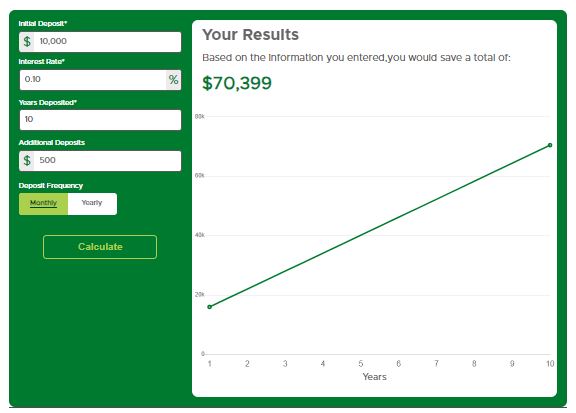This screenshot has width=576, height=413.
Task: Click the green growth line mid-chart
Action: tap(379, 226)
